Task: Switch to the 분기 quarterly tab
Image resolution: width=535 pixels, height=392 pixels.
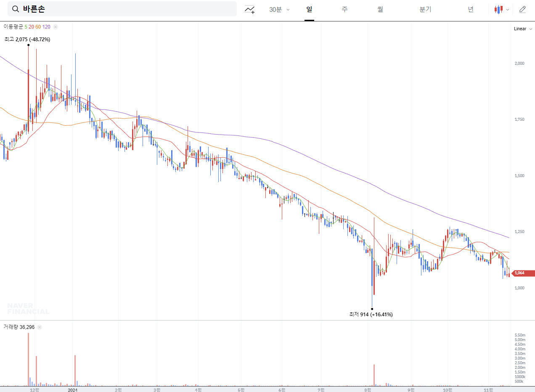Action: click(425, 9)
